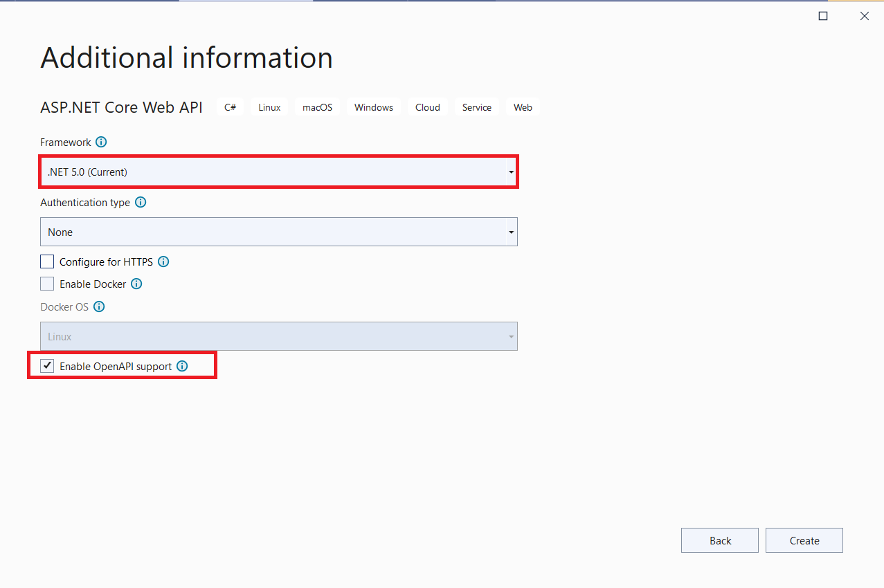The image size is (884, 588).
Task: Enable the Configure for HTTPS checkbox
Action: tap(46, 261)
